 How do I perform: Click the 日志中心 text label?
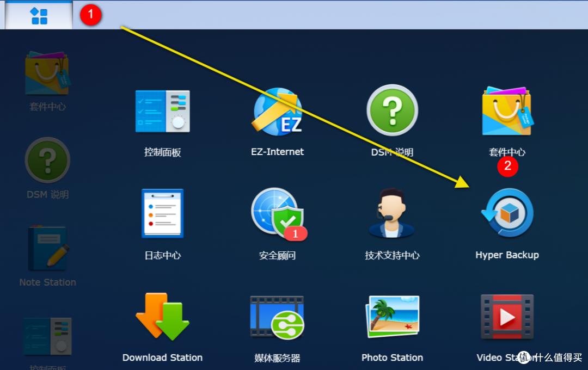(x=162, y=255)
